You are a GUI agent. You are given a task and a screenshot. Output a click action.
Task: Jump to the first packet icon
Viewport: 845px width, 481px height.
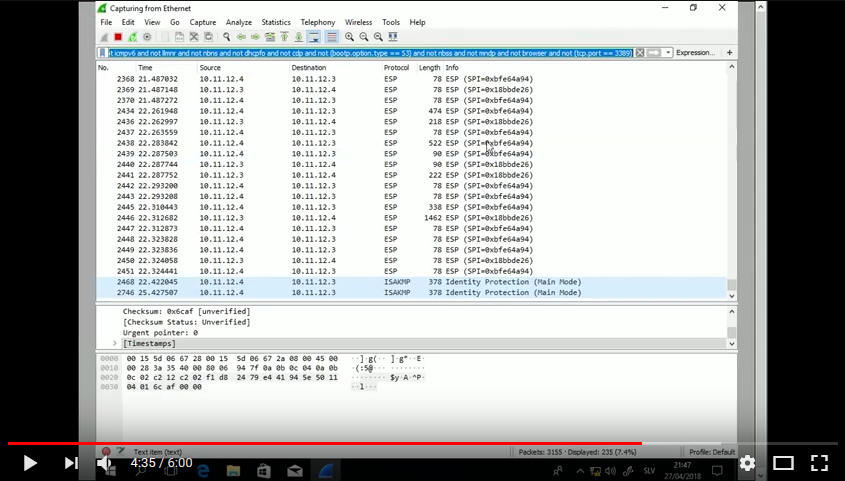[285, 37]
